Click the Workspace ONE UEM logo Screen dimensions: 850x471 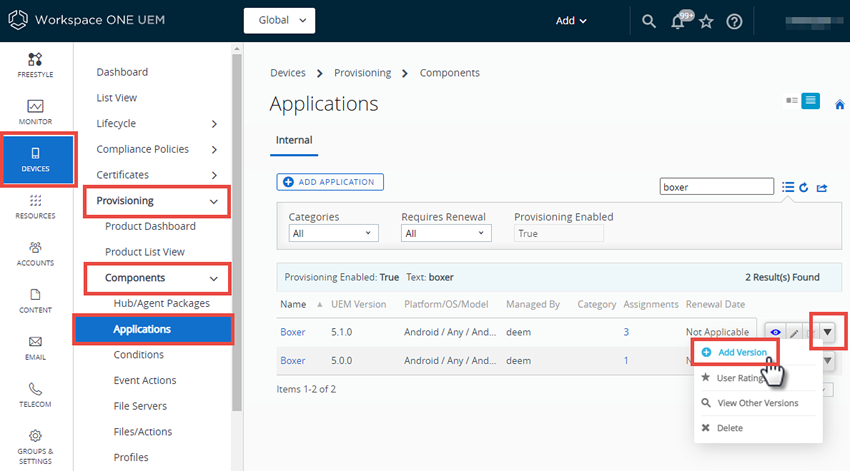pyautogui.click(x=86, y=20)
